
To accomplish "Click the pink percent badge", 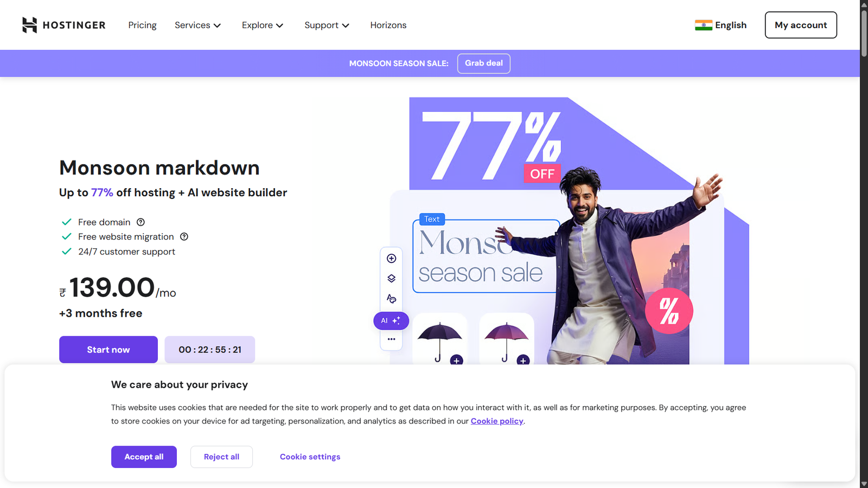I will [669, 311].
